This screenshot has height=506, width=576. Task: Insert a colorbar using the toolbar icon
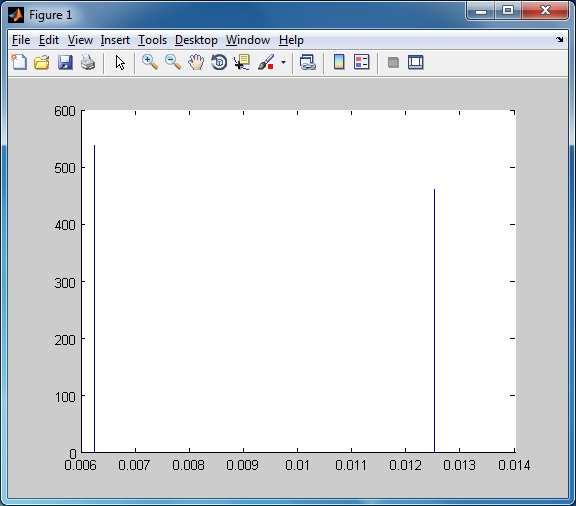coord(339,62)
